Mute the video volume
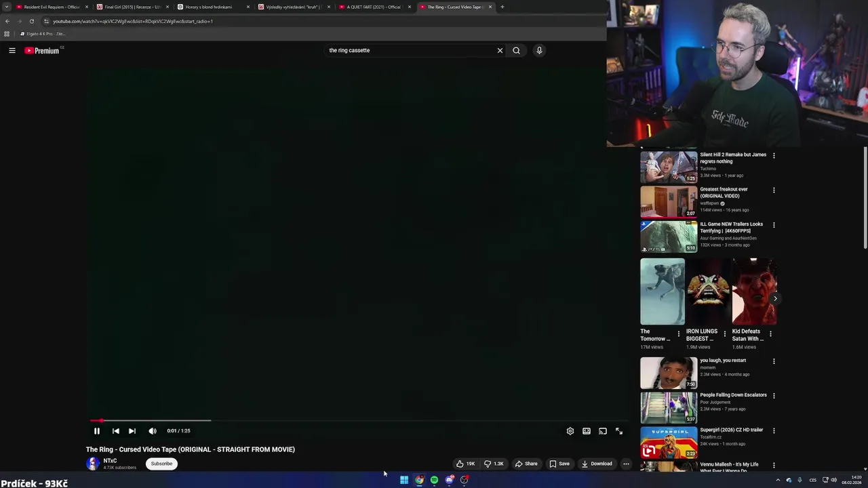This screenshot has height=488, width=868. (x=153, y=431)
